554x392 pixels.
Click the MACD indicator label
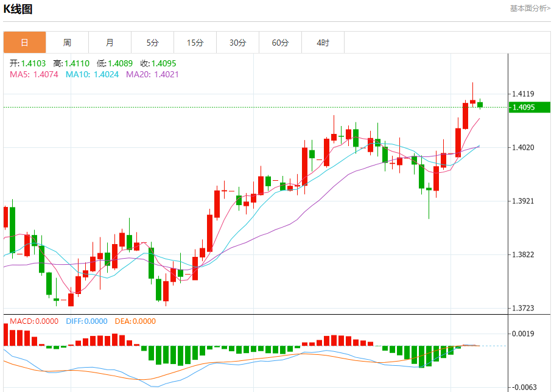[34, 321]
